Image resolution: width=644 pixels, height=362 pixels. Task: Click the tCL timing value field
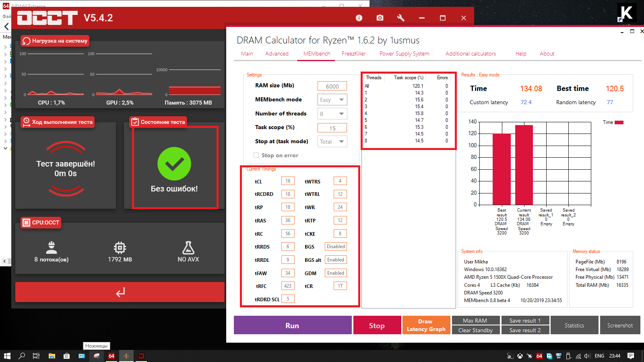(288, 181)
